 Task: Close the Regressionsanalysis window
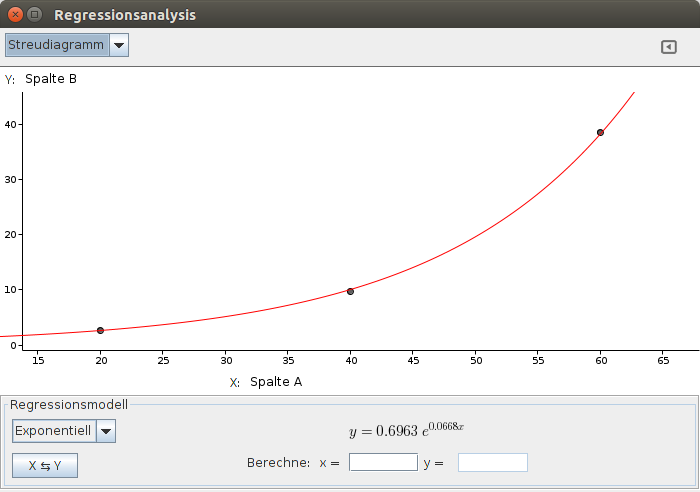(15, 15)
